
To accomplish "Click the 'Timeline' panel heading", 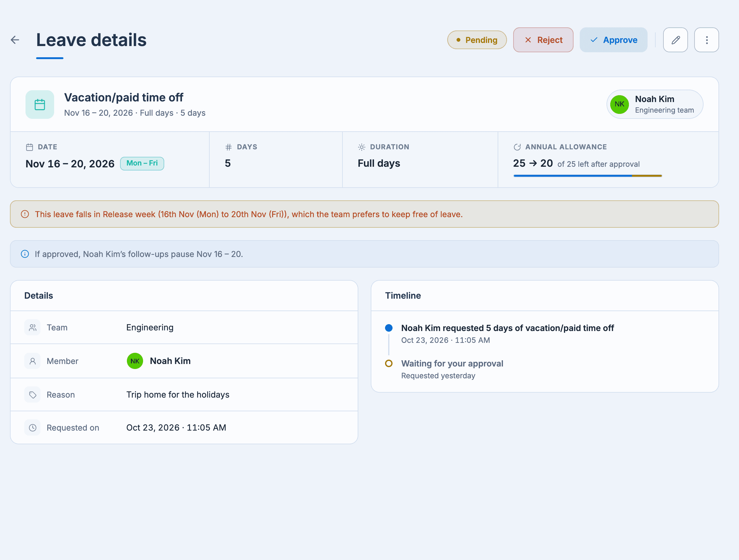I will tap(403, 296).
